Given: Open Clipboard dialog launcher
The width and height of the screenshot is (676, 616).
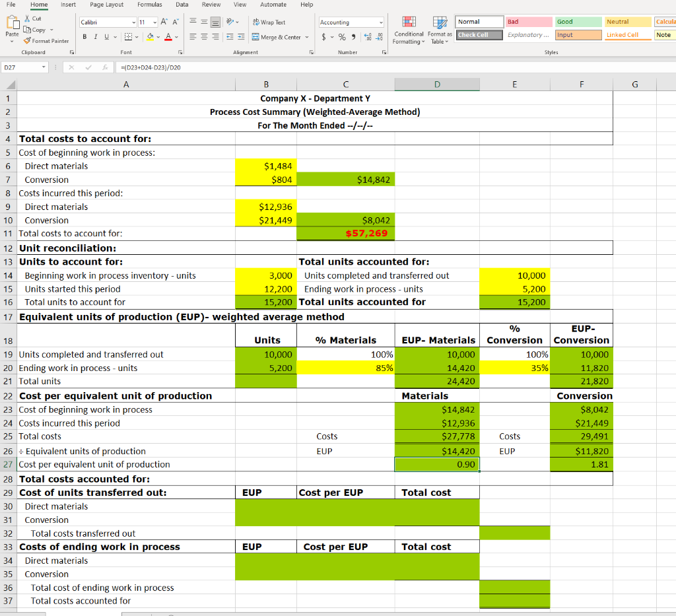Looking at the screenshot, I should click(71, 52).
